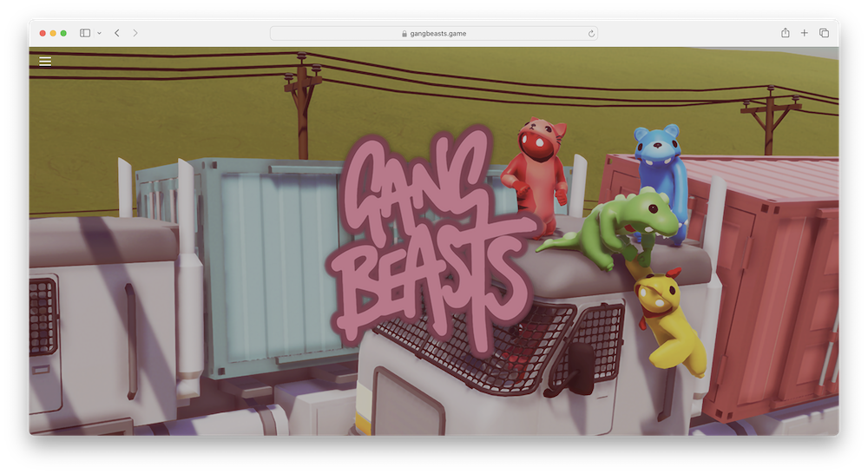Maximize the Safari window with green button
This screenshot has width=868, height=474.
pos(63,33)
